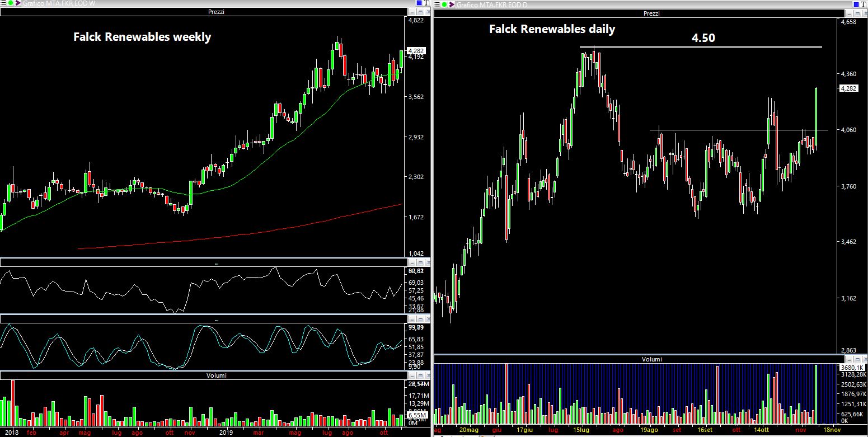The width and height of the screenshot is (868, 437).
Task: Click the 2019 date label on weekly time axis
Action: (226, 433)
